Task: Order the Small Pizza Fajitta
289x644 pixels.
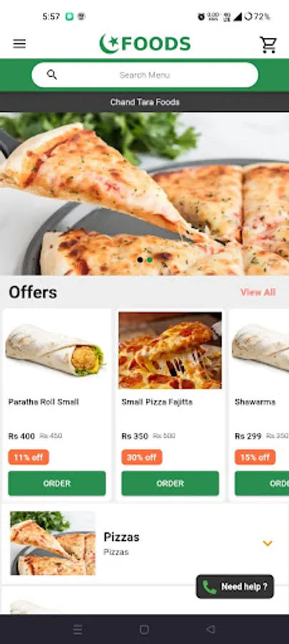Action: click(x=170, y=484)
